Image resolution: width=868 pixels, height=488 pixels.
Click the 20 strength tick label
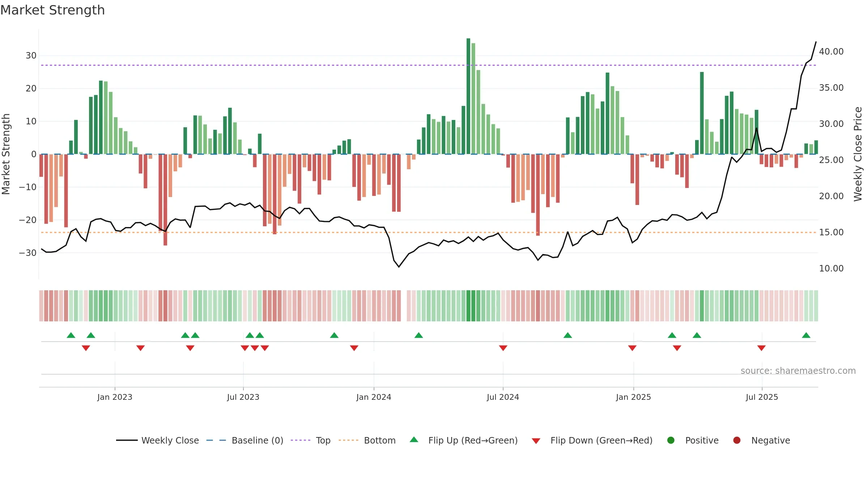31,89
